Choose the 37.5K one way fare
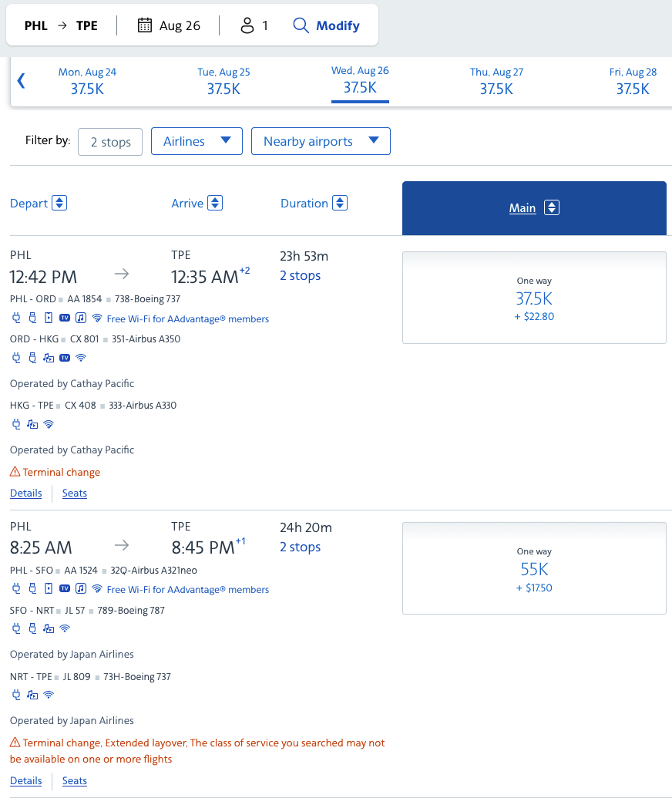This screenshot has height=805, width=672. point(534,298)
